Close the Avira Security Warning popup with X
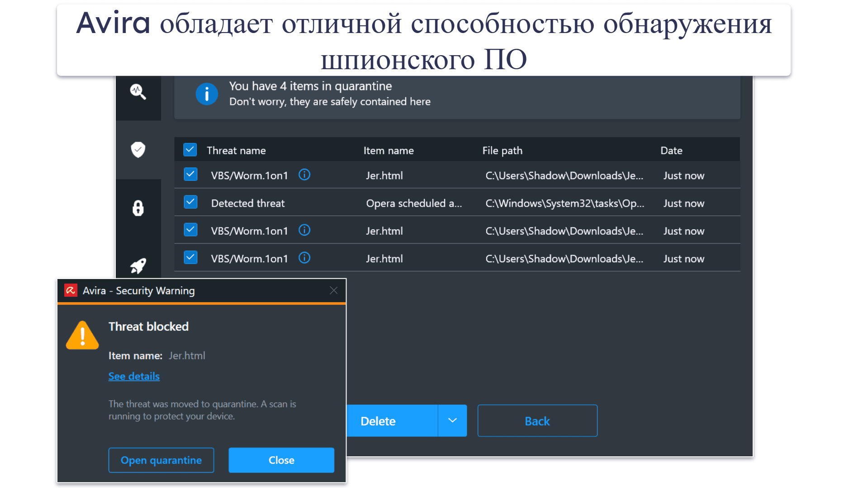Screen dimensions: 868x488 334,290
